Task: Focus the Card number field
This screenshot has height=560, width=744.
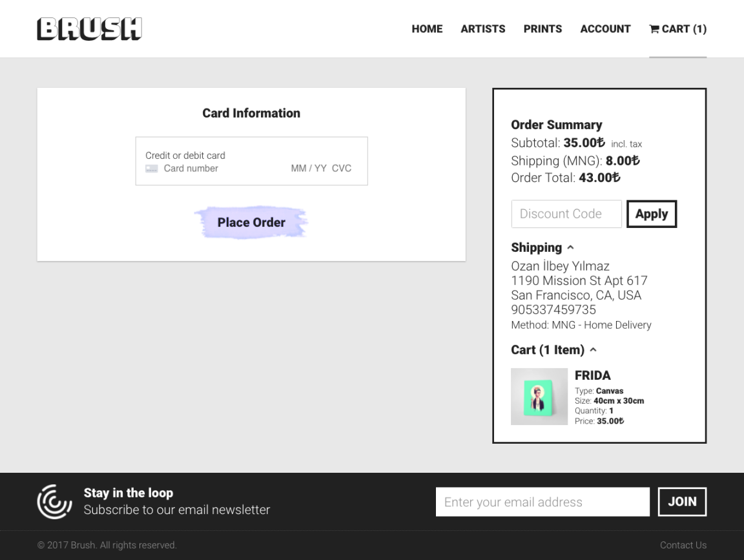Action: (x=213, y=169)
